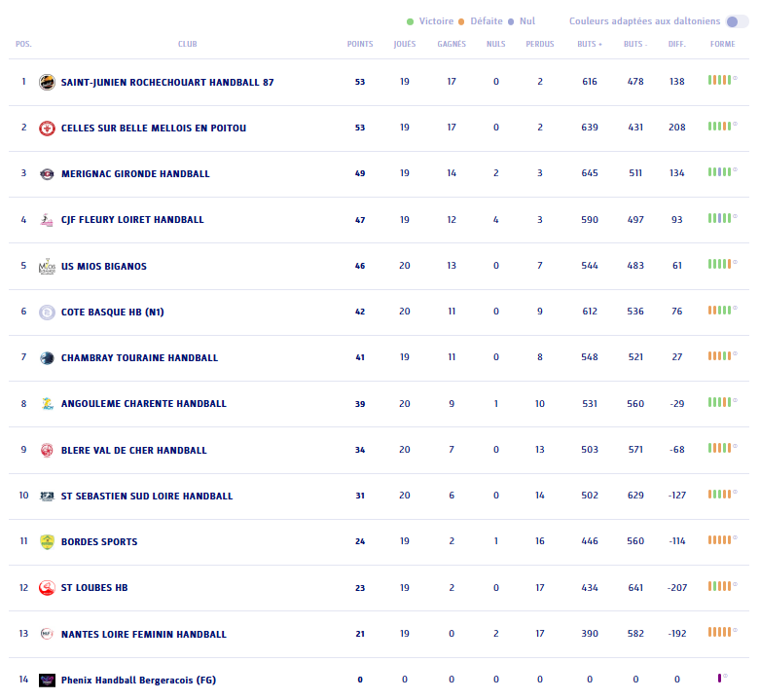
Task: Open Angouleme Charente Handball team link
Action: [143, 404]
